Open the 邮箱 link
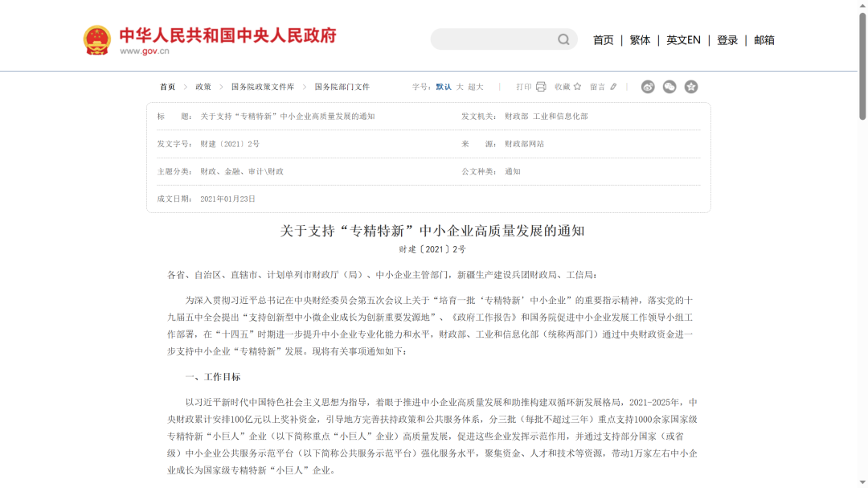Image resolution: width=868 pixels, height=488 pixels. [764, 40]
